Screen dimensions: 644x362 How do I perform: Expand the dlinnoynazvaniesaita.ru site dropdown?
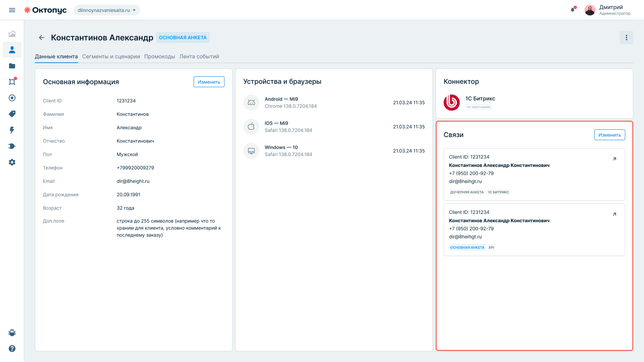tap(107, 10)
